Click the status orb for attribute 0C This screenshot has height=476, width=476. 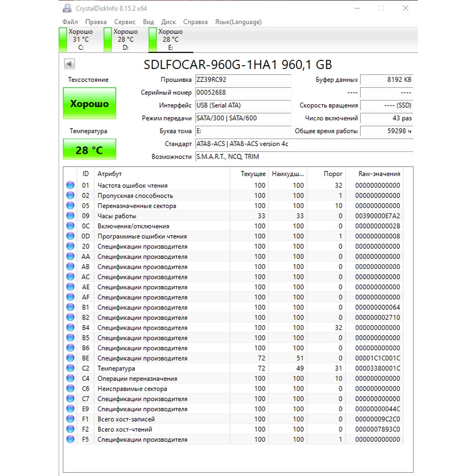[70, 226]
